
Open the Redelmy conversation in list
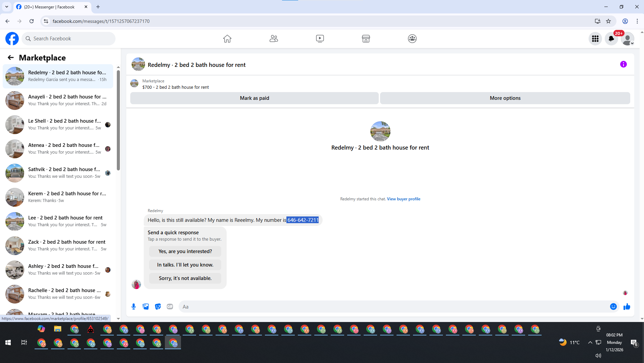pos(58,76)
